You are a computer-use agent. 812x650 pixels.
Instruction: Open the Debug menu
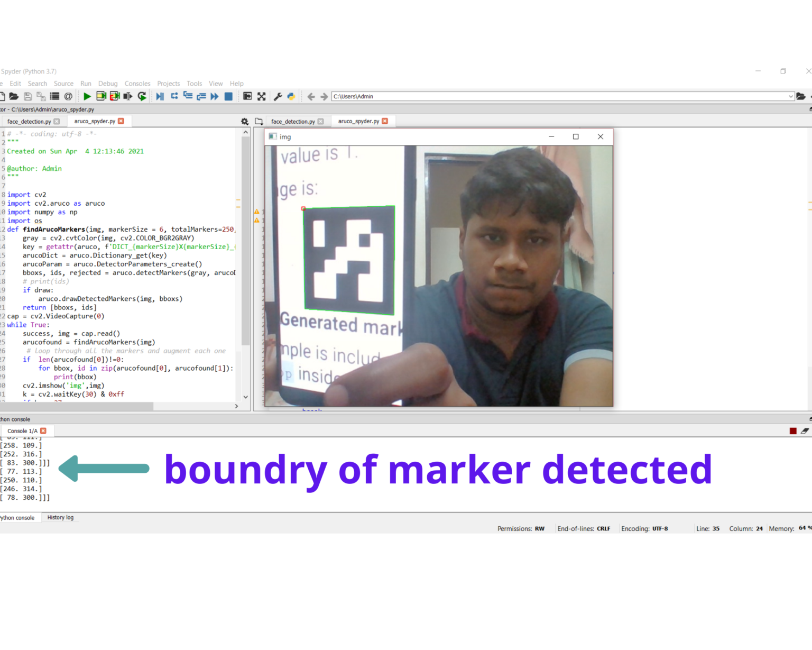108,84
